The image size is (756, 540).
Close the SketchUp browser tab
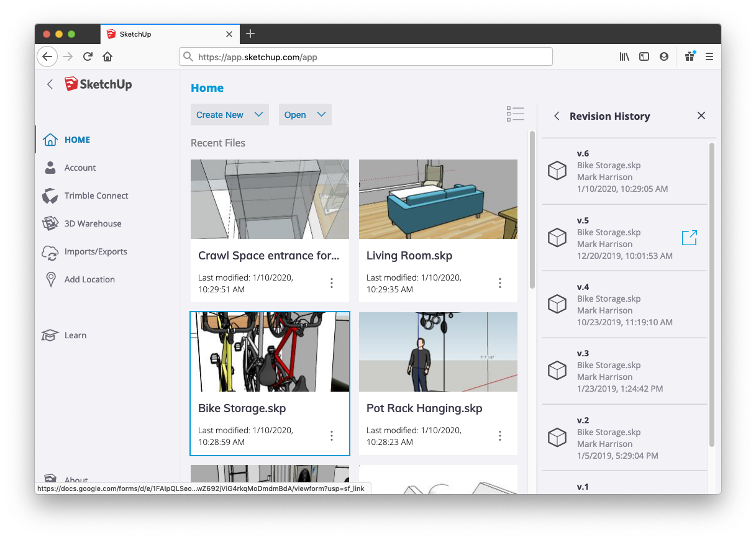229,34
